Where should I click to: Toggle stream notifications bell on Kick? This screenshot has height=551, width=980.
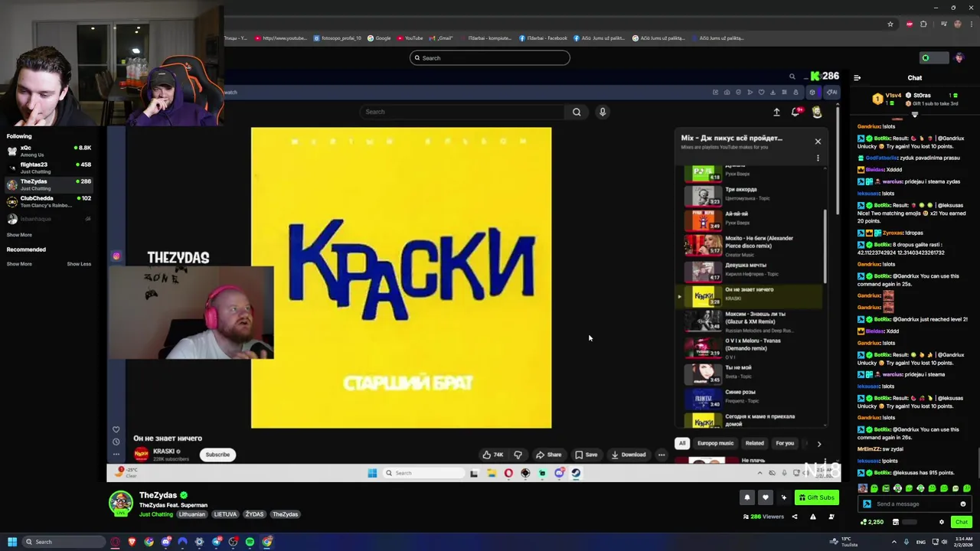746,497
